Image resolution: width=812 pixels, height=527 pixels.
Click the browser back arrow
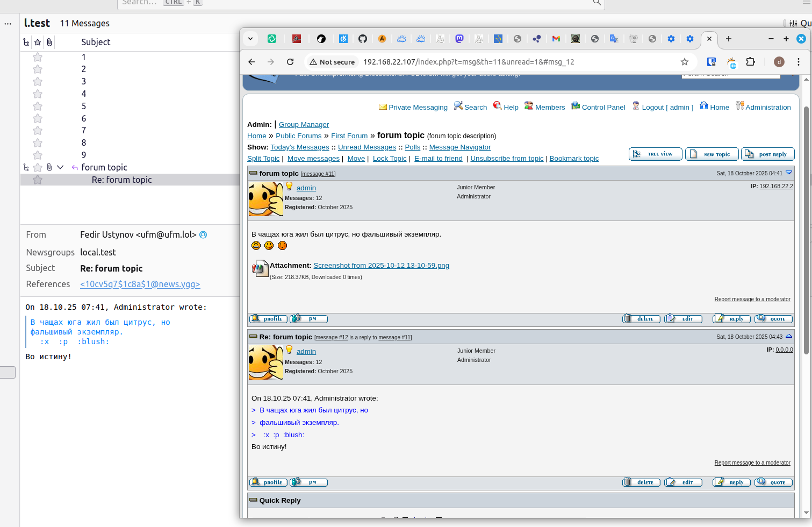tap(251, 62)
